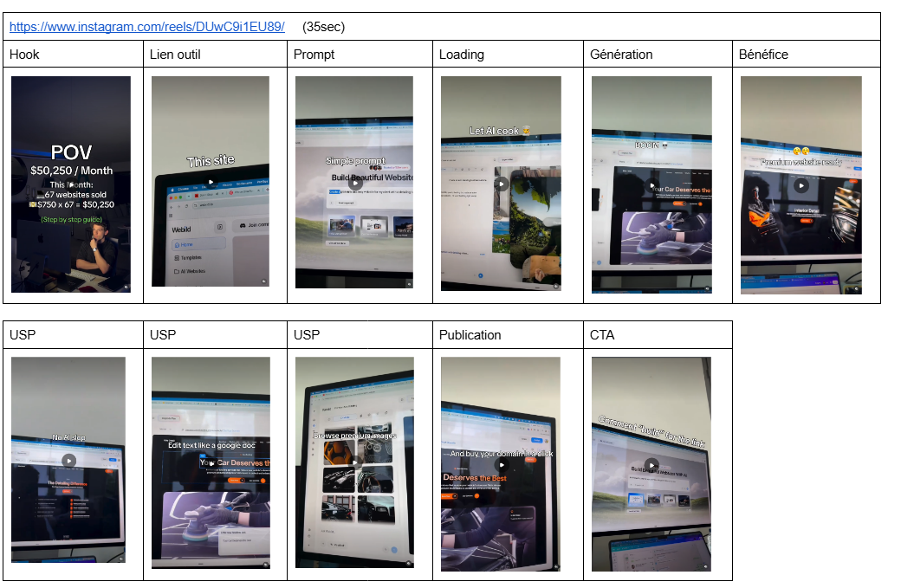Play the 'Edit text like a google doc' clip
Screen dimensions: 901x588
point(211,462)
